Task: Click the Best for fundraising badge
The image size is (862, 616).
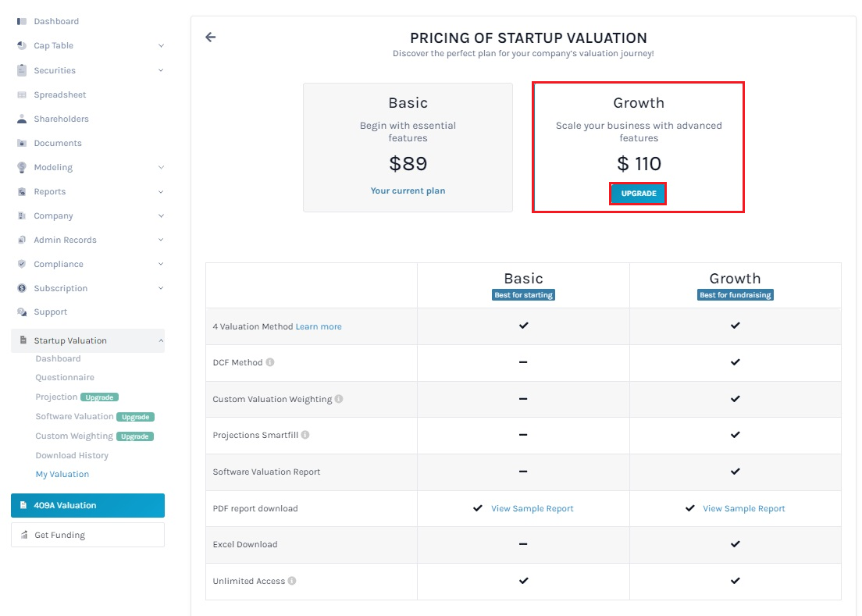Action: [735, 295]
